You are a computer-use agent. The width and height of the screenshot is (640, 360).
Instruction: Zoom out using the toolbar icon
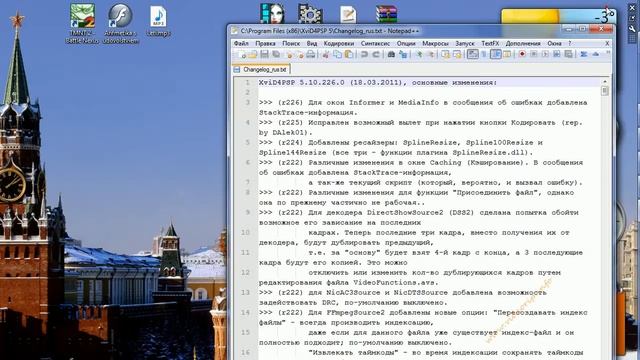pos(431,54)
